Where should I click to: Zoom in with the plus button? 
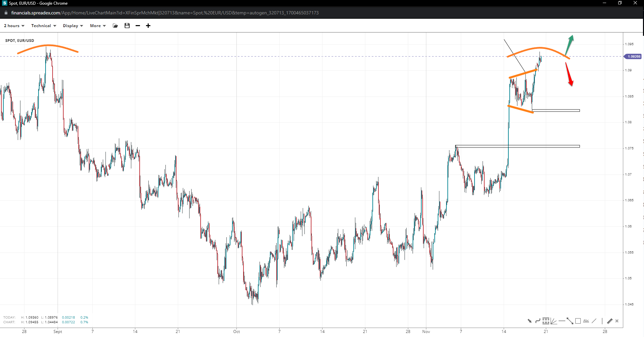point(148,26)
